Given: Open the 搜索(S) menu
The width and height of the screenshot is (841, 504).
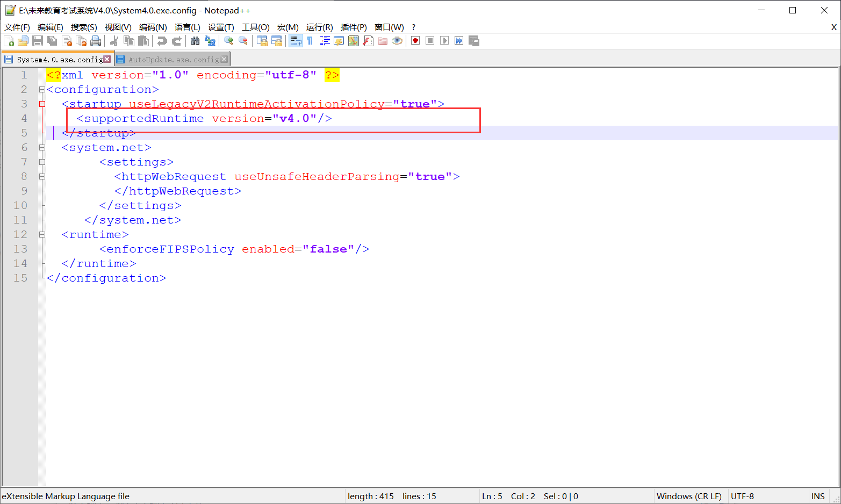Looking at the screenshot, I should click(84, 27).
